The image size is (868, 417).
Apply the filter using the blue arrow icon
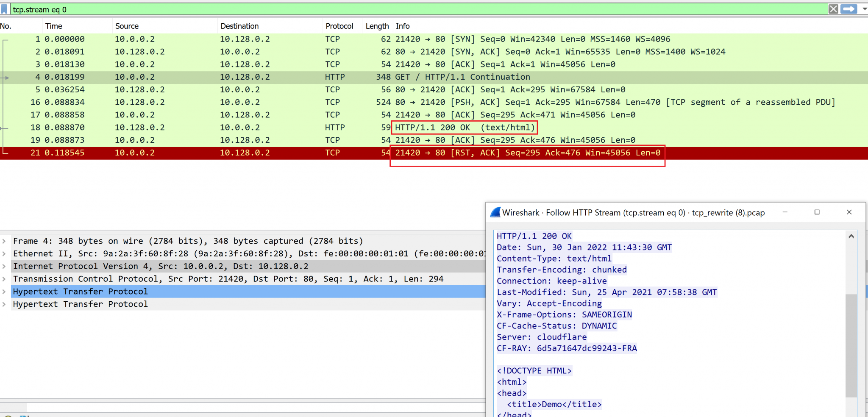pos(849,9)
